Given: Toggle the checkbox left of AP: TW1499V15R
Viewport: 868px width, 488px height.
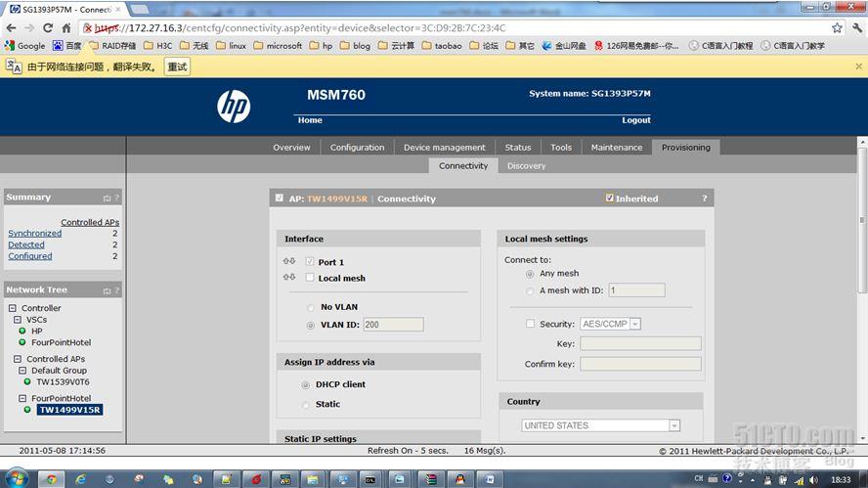Looking at the screenshot, I should 279,198.
